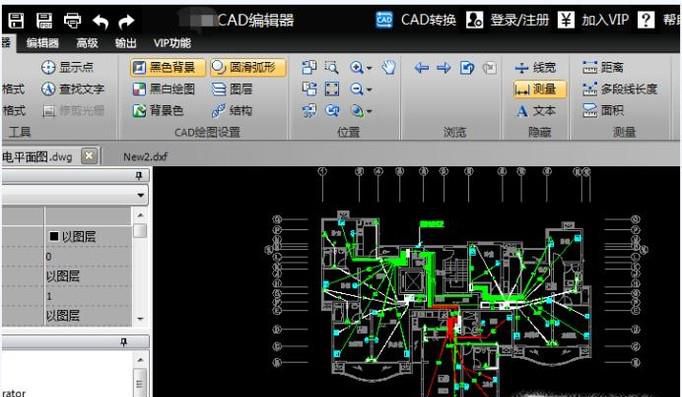682x397 pixels.
Task: Select 距离 distance measure tool
Action: 604,67
